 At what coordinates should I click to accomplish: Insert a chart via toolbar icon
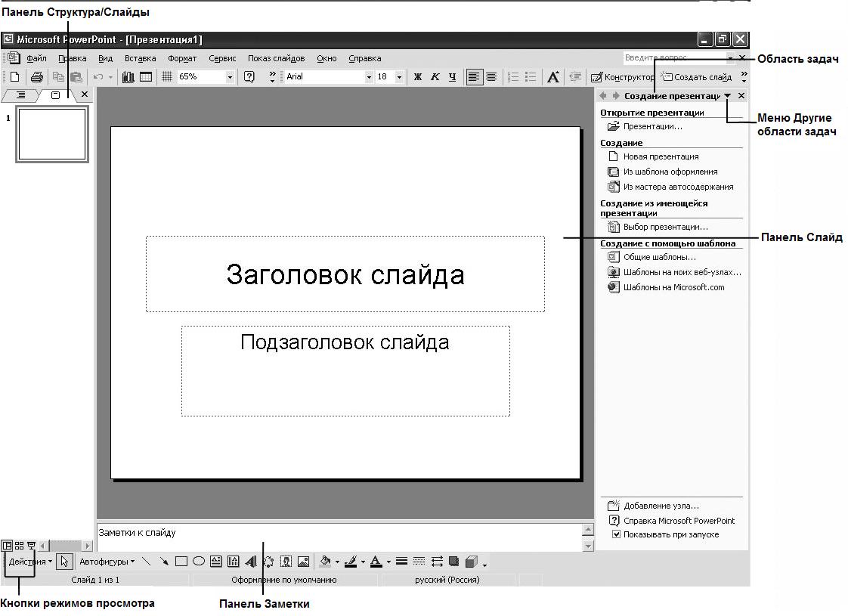128,77
